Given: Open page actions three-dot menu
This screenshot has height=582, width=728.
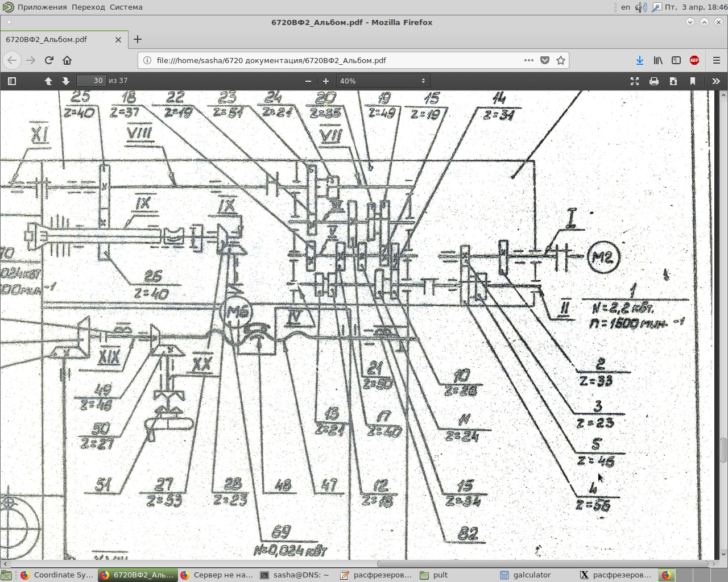Looking at the screenshot, I should pos(529,60).
